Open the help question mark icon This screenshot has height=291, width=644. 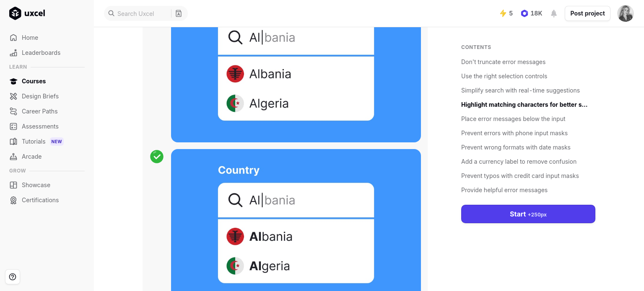13,277
